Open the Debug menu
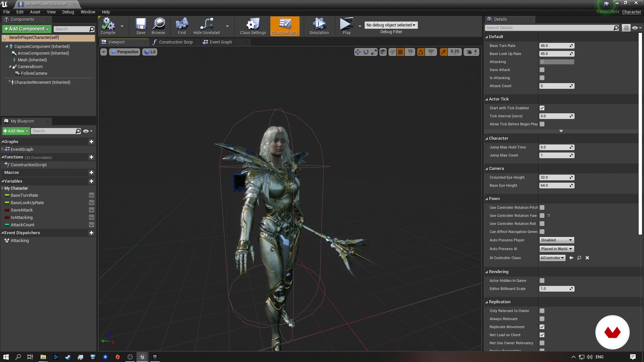The image size is (644, 362). point(68,12)
